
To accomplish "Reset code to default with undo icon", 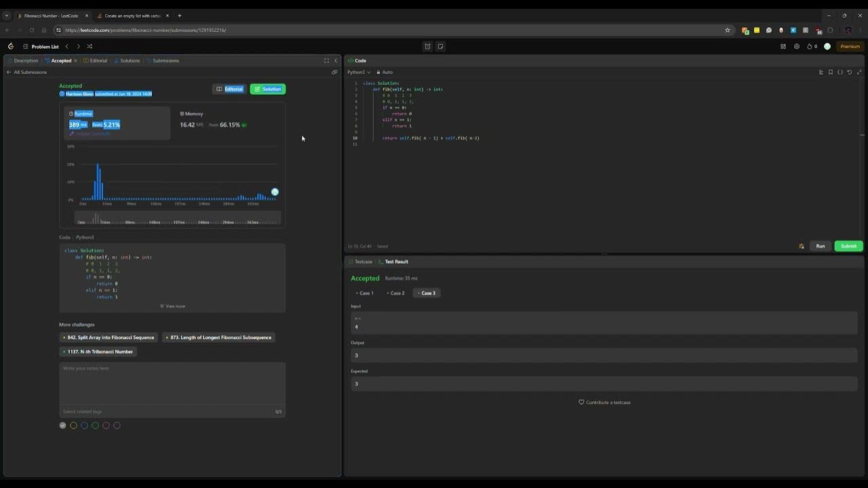I will [x=850, y=72].
